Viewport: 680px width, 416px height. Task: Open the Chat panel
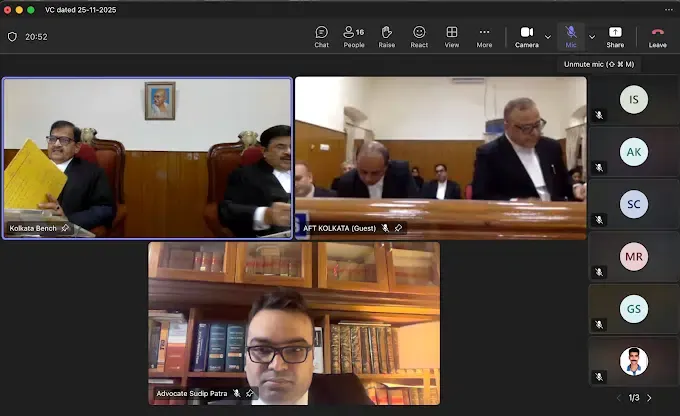coord(321,37)
